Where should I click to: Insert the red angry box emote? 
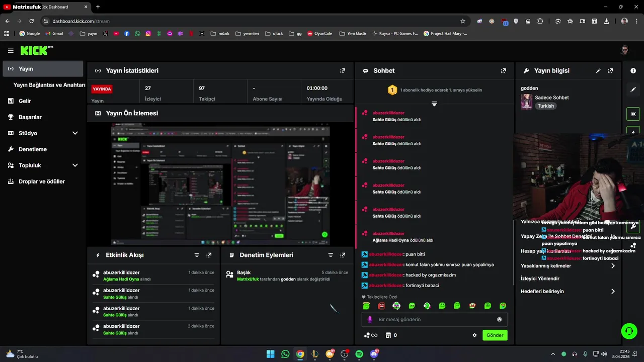click(381, 306)
